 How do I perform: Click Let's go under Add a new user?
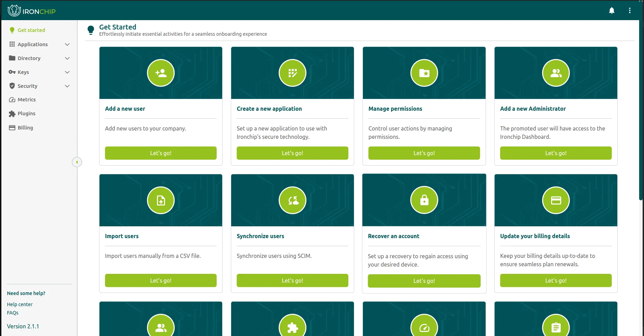[x=161, y=153]
